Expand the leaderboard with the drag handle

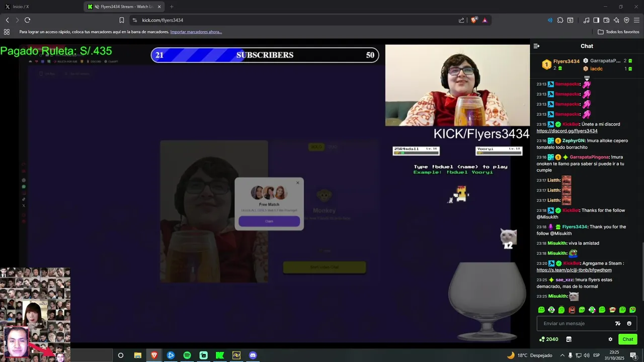pos(587,78)
